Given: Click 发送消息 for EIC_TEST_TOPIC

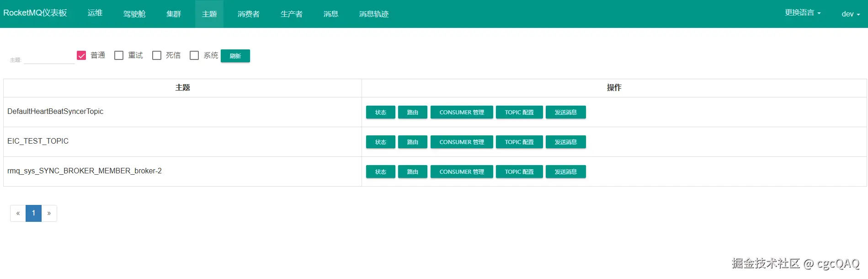Looking at the screenshot, I should 566,142.
